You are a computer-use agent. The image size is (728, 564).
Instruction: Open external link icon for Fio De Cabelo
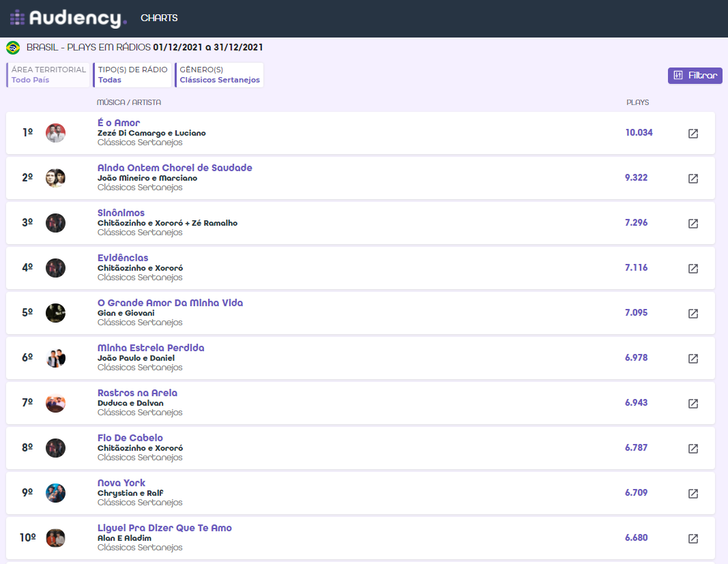(693, 449)
